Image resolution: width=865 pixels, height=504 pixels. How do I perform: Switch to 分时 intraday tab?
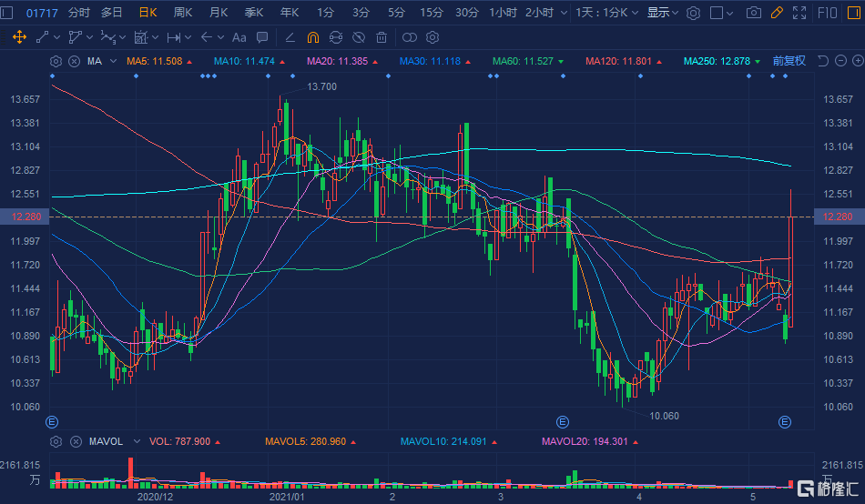[79, 13]
